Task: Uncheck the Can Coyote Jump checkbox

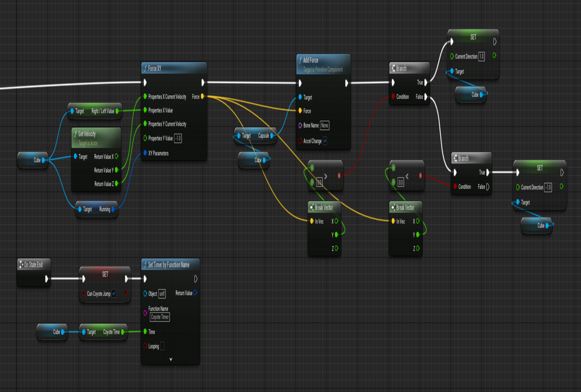Action: tap(114, 294)
